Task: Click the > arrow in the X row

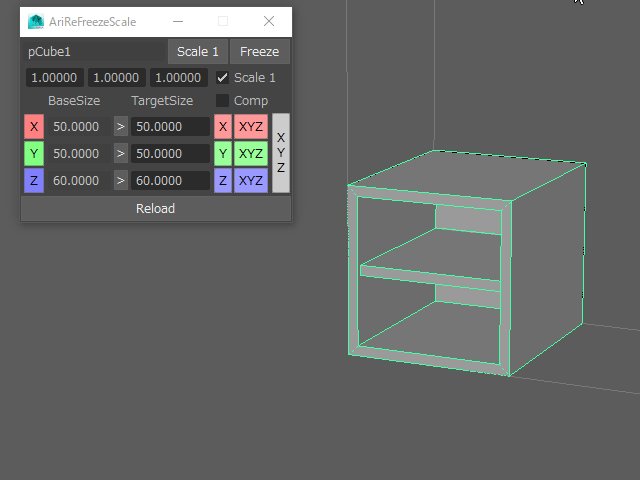Action: point(121,127)
